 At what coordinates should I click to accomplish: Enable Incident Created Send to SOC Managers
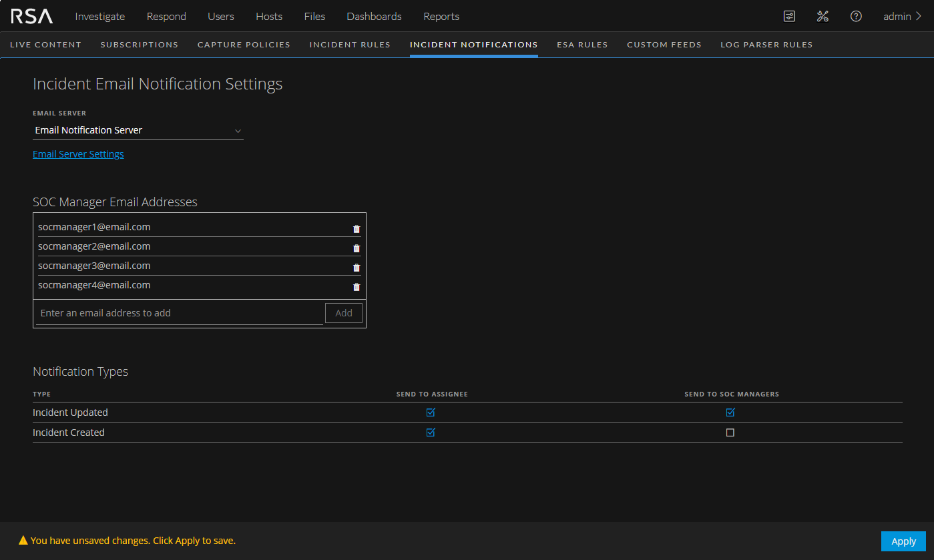(730, 433)
